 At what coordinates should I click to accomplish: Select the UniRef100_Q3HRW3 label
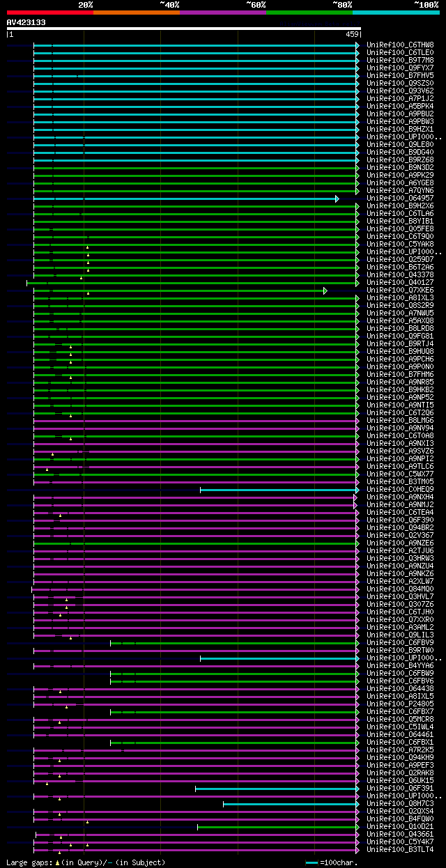coord(400,558)
